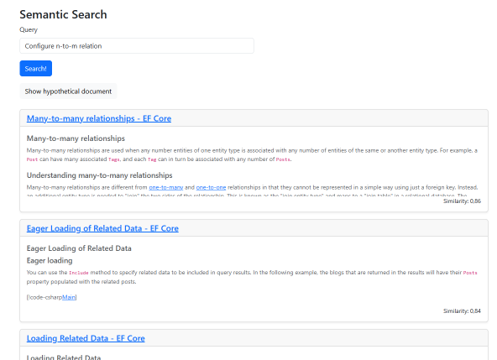
Task: Click the Query label
Action: [28, 30]
